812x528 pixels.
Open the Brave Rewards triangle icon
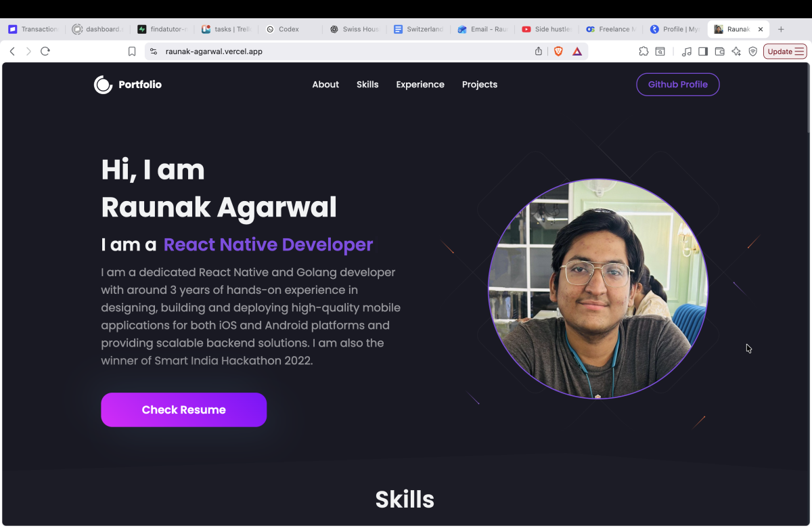577,51
